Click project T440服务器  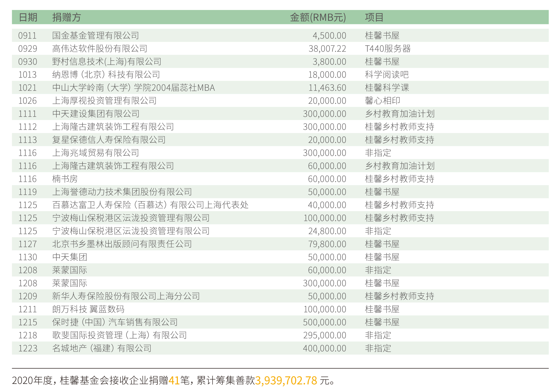388,48
